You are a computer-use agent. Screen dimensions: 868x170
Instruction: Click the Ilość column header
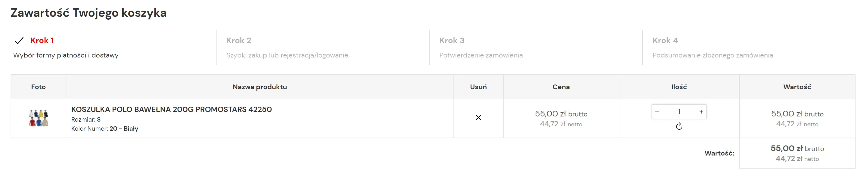(679, 87)
